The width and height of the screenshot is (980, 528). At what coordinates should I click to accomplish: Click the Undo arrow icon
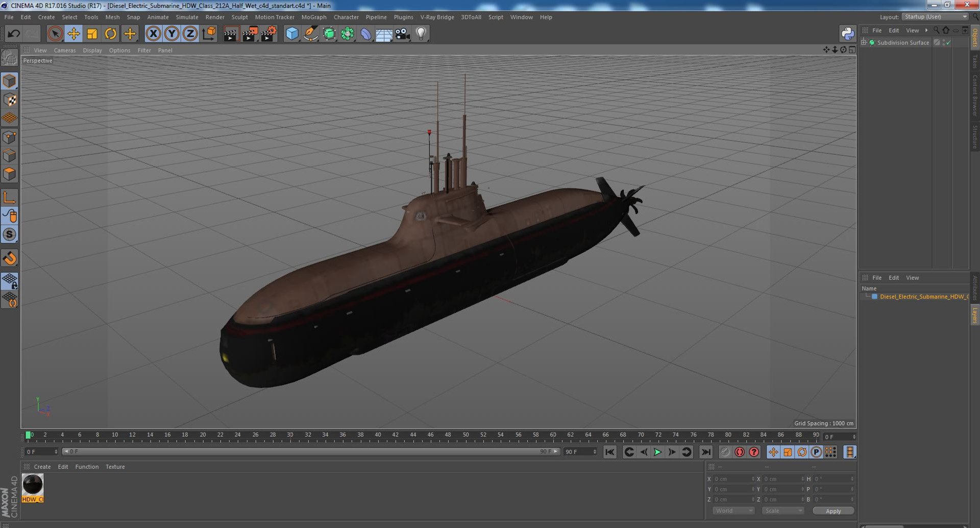(x=14, y=34)
